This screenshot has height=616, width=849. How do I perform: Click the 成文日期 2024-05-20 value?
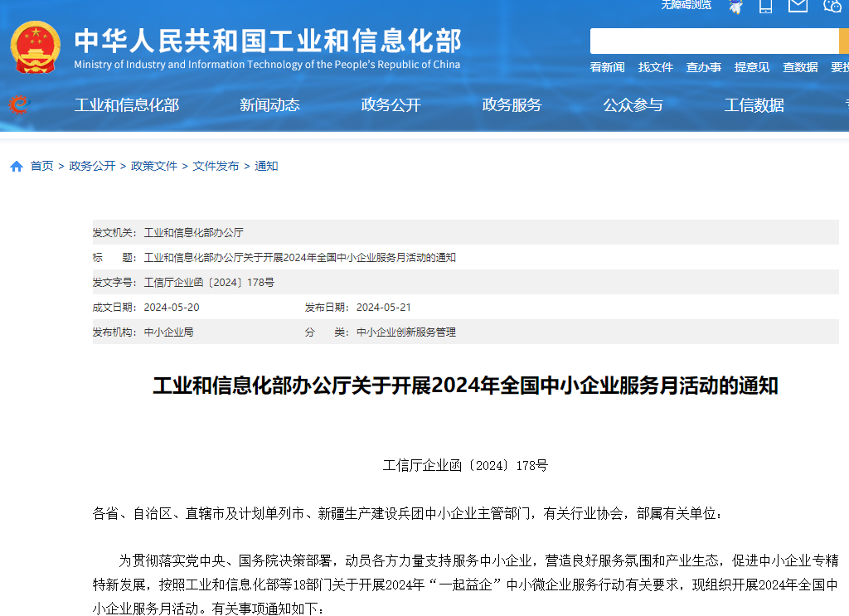pyautogui.click(x=171, y=308)
